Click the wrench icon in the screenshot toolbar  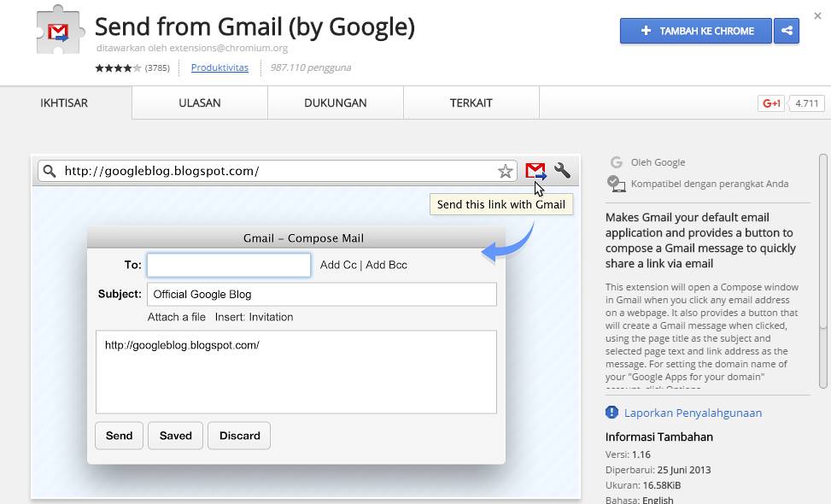[x=562, y=170]
